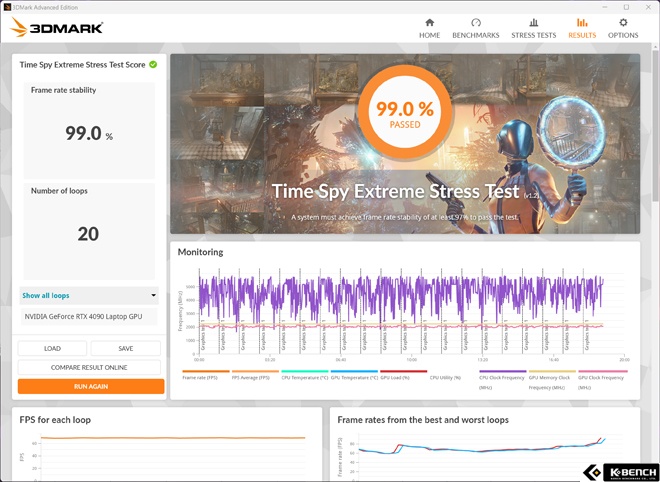Open the Results chart icon

pyautogui.click(x=582, y=22)
